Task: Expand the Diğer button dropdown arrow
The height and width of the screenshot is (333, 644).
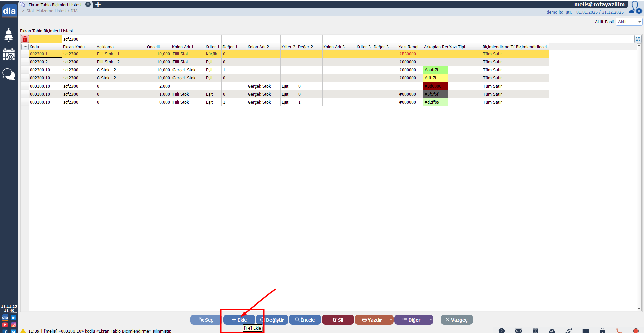Action: pos(430,320)
